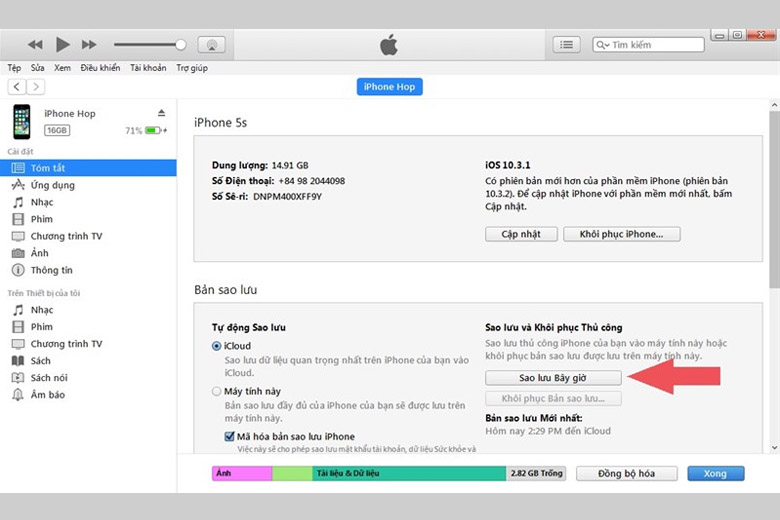
Task: Click the battery level icon
Action: click(x=153, y=130)
